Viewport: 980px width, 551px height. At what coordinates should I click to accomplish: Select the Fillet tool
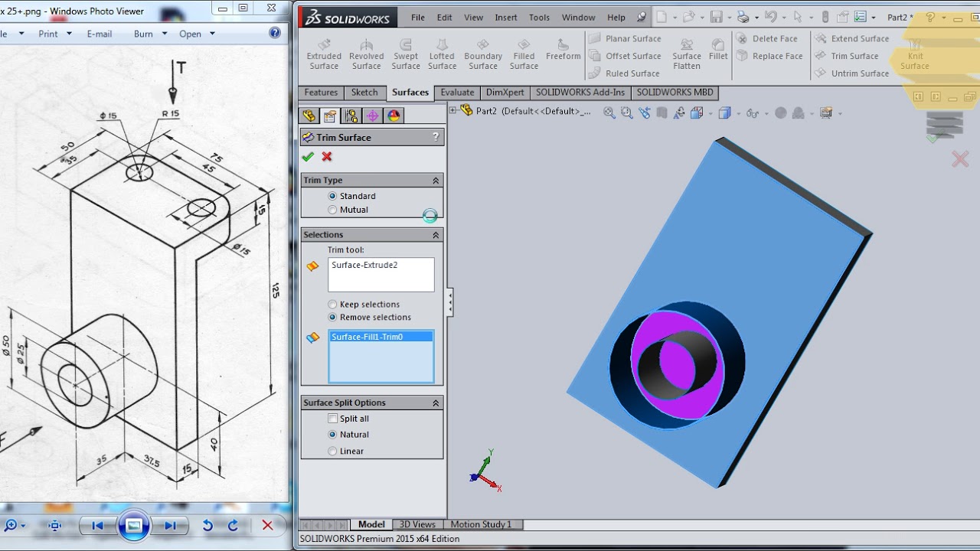pos(718,51)
